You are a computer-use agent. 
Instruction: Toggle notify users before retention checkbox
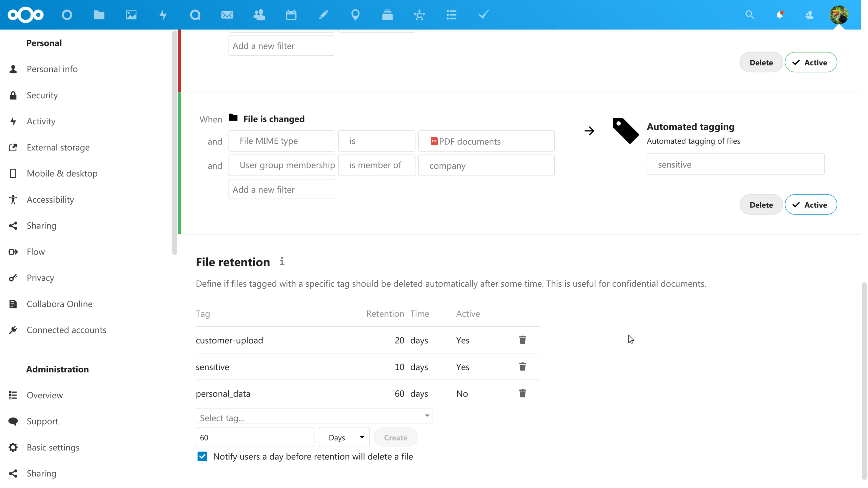[x=202, y=456]
